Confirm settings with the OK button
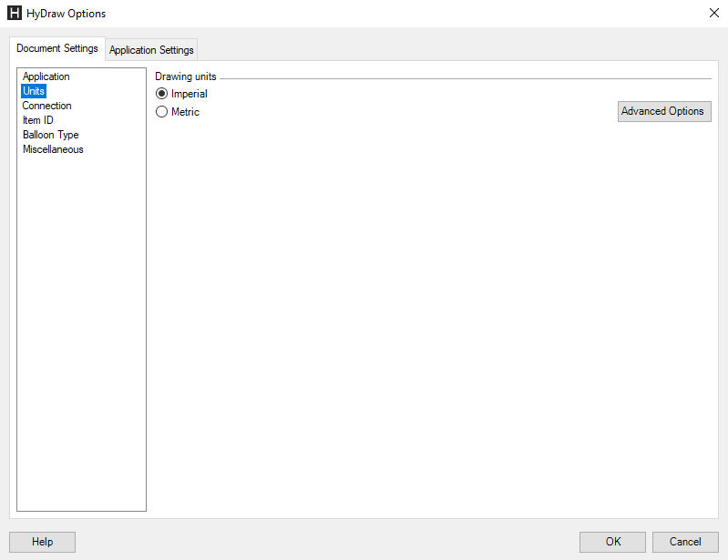Screen dimensions: 728x560 pyautogui.click(x=612, y=542)
